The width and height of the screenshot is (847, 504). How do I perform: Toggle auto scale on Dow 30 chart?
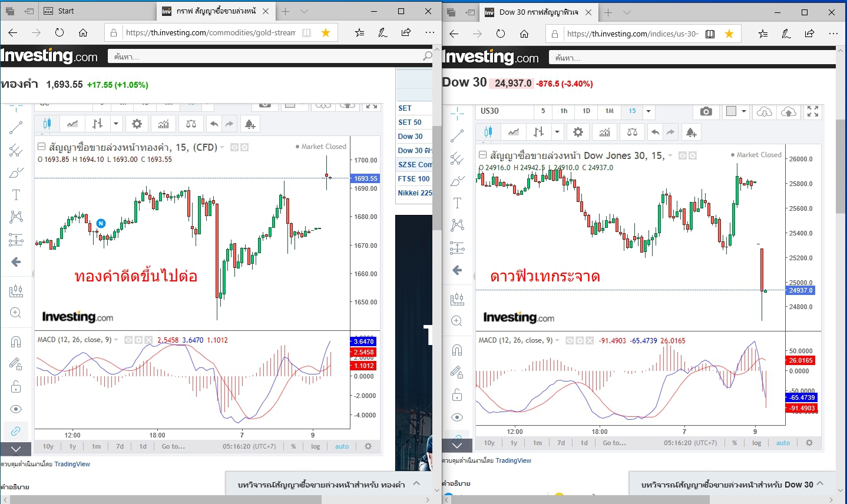pyautogui.click(x=783, y=443)
